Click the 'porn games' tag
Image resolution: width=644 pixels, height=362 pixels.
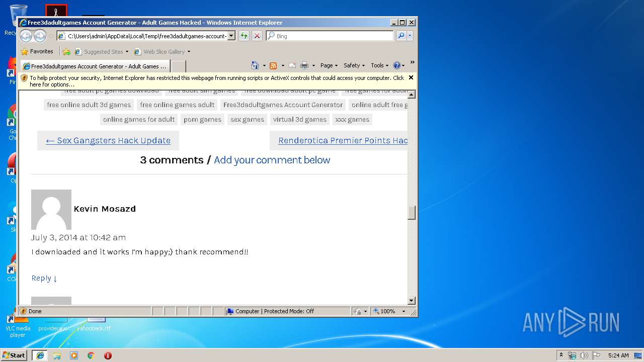click(202, 119)
